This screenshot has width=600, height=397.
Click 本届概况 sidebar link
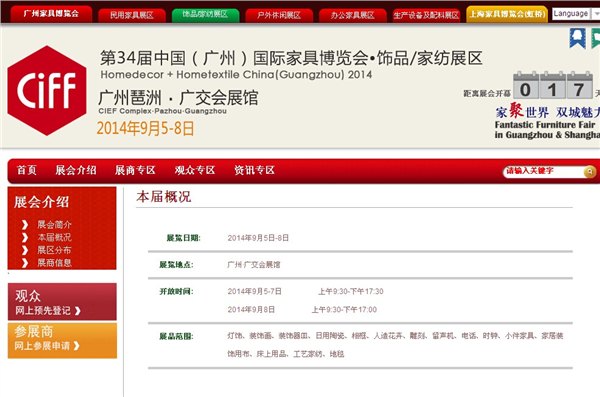[54, 237]
